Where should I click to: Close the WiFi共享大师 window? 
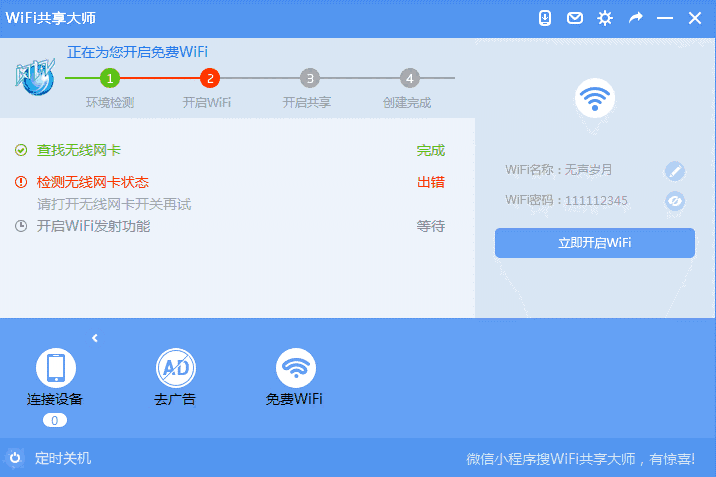coord(695,18)
